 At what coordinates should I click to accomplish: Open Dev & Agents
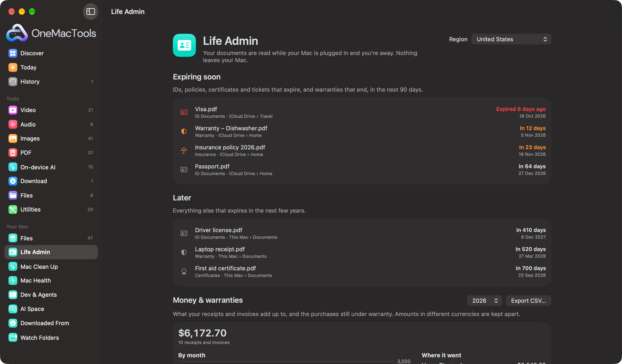click(x=51, y=295)
